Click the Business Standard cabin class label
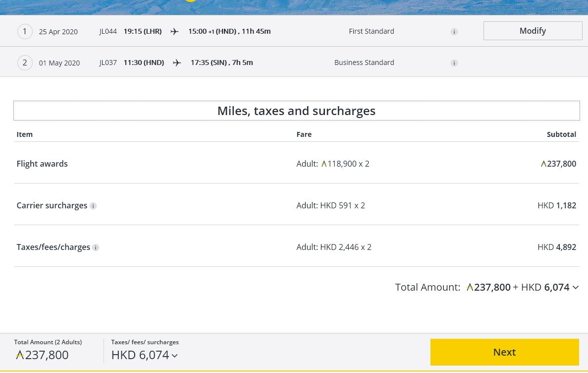Image resolution: width=588 pixels, height=373 pixels. 364,62
